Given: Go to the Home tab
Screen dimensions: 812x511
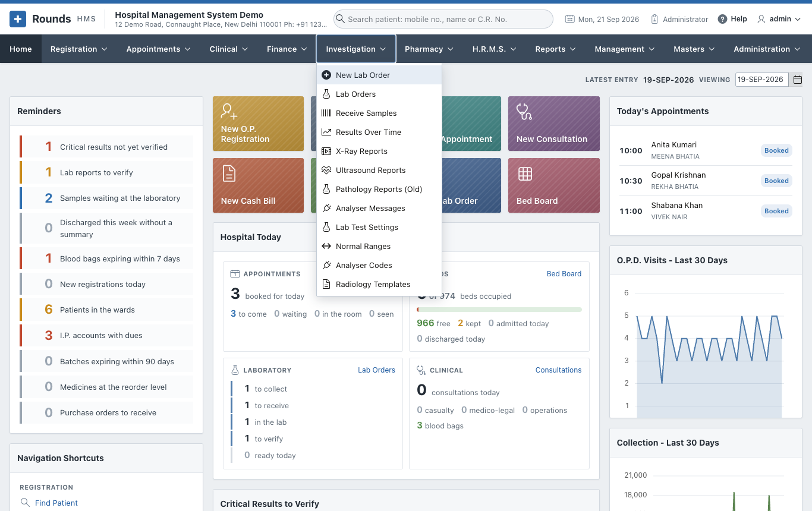Looking at the screenshot, I should (21, 49).
